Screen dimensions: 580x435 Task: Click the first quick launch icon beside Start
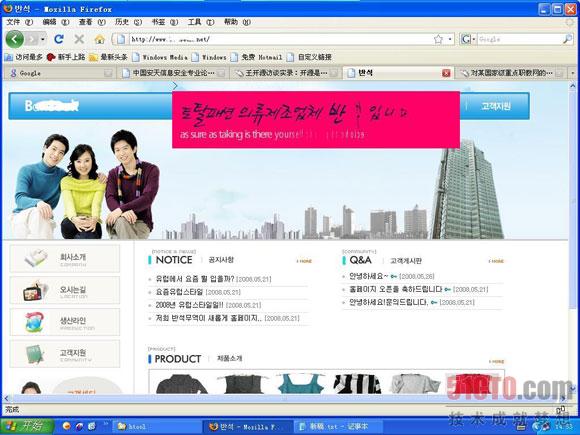pyautogui.click(x=67, y=426)
